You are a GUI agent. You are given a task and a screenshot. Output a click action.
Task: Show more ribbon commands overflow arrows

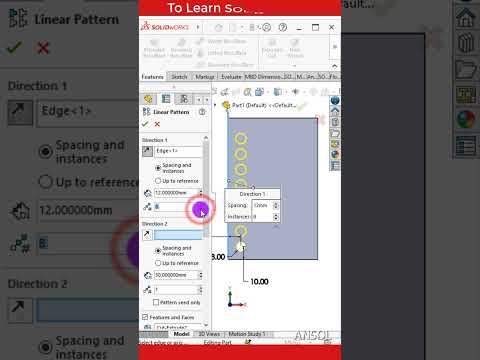coord(334,47)
